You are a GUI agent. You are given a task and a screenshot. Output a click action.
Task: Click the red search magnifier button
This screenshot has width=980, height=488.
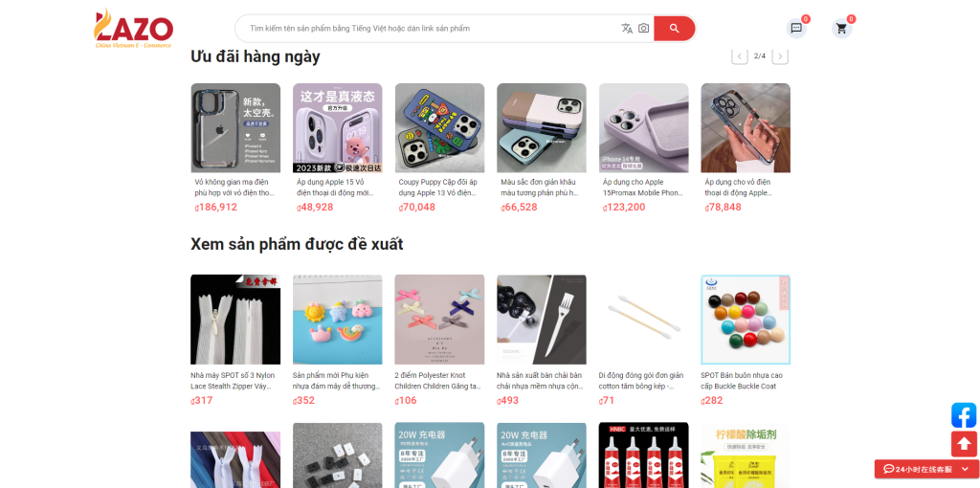[675, 28]
